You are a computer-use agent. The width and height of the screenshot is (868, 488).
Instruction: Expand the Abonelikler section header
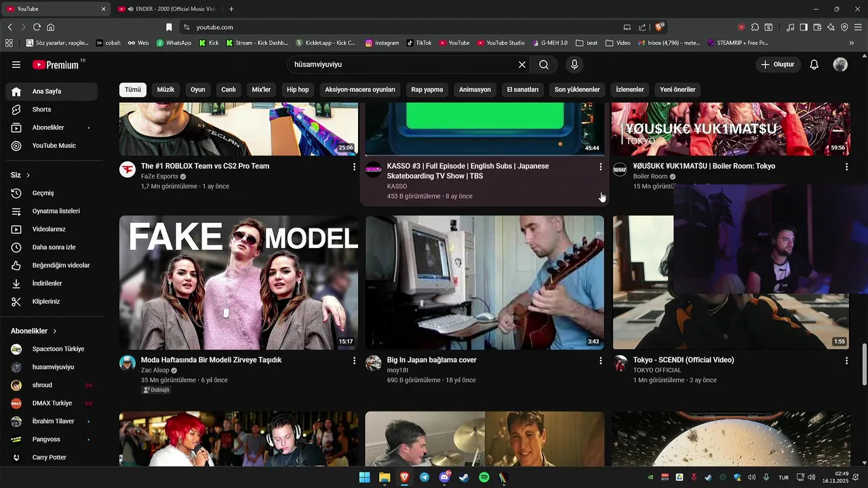[x=34, y=331]
